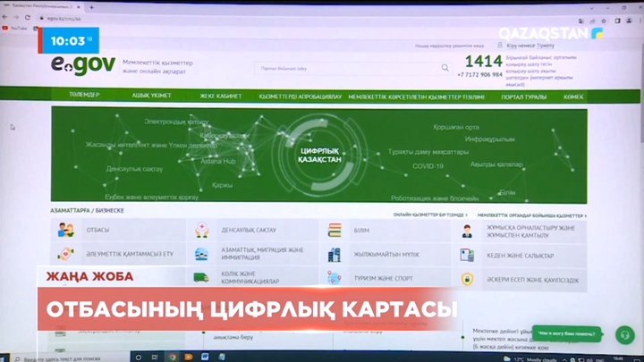Click the Кеден және салықтар icon

click(467, 256)
